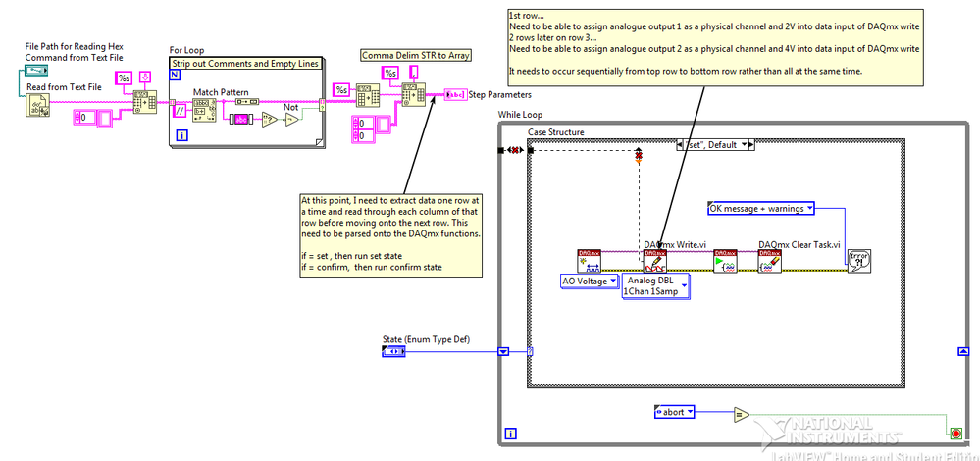980x461 pixels.
Task: Select the comment note starting "At this point"
Action: pyautogui.click(x=391, y=234)
